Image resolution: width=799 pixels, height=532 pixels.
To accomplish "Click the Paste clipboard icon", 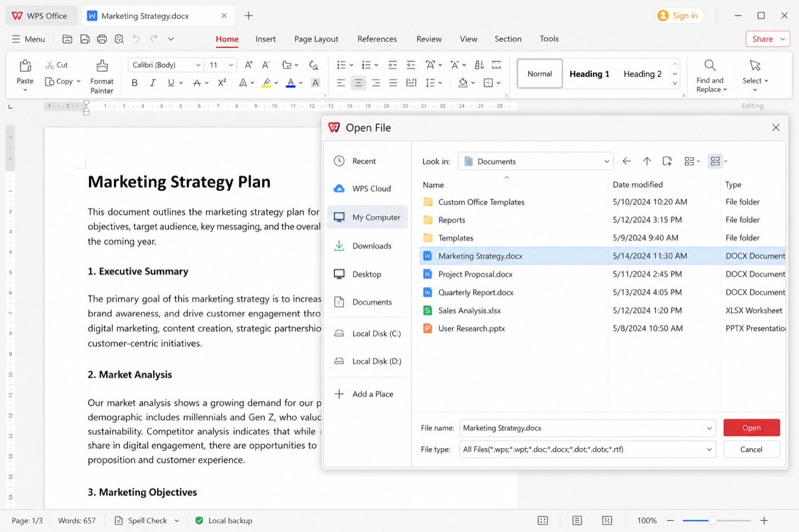I will pyautogui.click(x=25, y=66).
